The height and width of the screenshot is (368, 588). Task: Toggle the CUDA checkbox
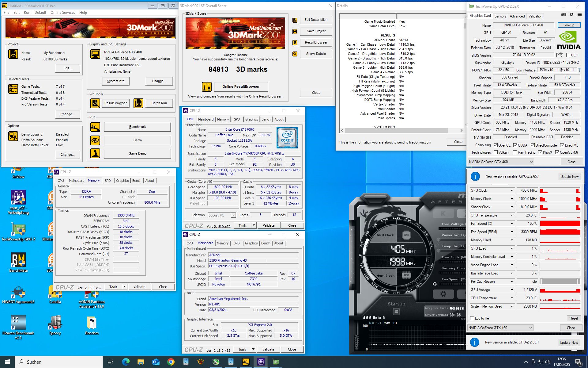pyautogui.click(x=515, y=145)
